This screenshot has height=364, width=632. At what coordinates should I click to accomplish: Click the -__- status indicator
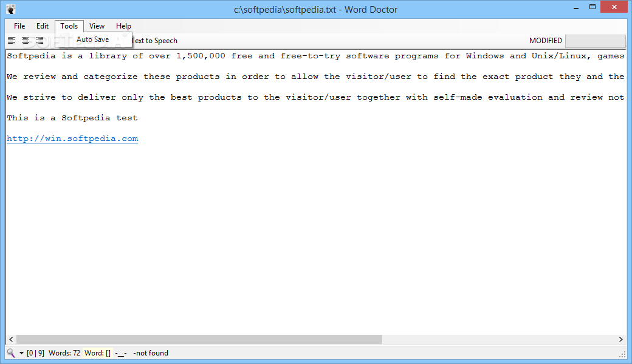121,353
